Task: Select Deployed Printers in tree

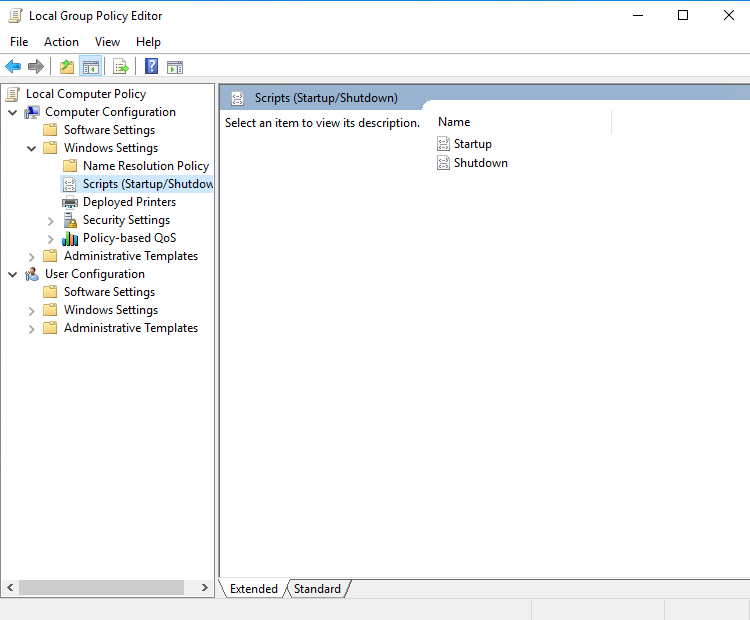Action: pos(129,202)
